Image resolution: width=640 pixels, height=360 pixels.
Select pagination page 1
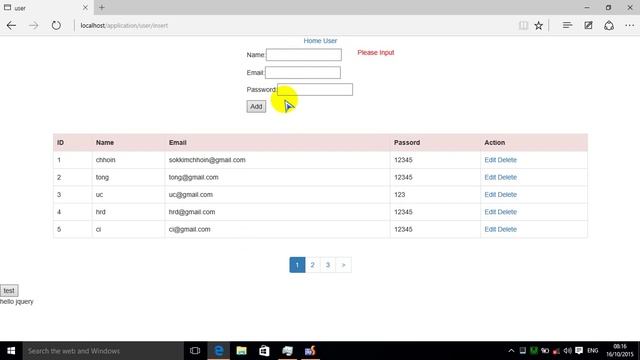pyautogui.click(x=297, y=265)
